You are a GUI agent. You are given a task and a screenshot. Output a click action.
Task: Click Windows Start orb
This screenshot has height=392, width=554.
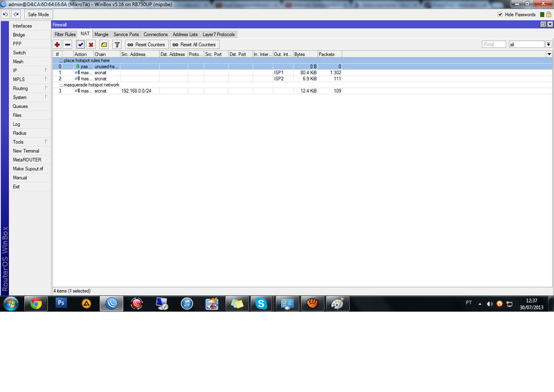[x=10, y=303]
